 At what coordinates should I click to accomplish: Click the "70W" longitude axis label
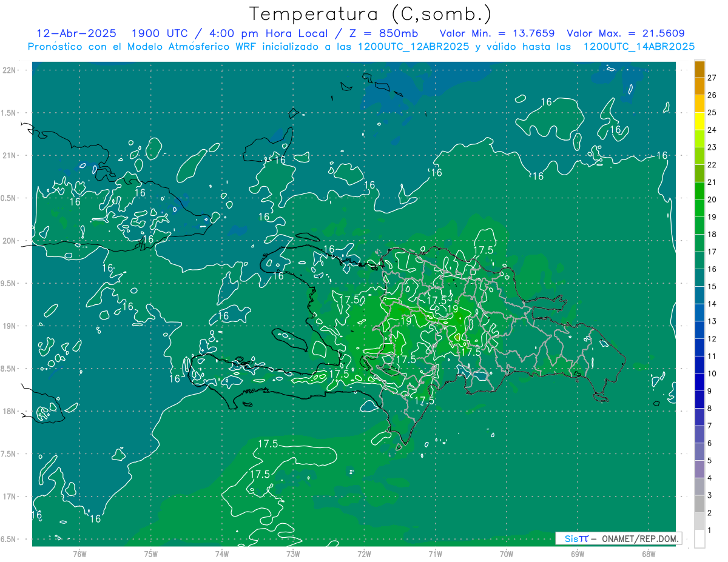tap(507, 554)
